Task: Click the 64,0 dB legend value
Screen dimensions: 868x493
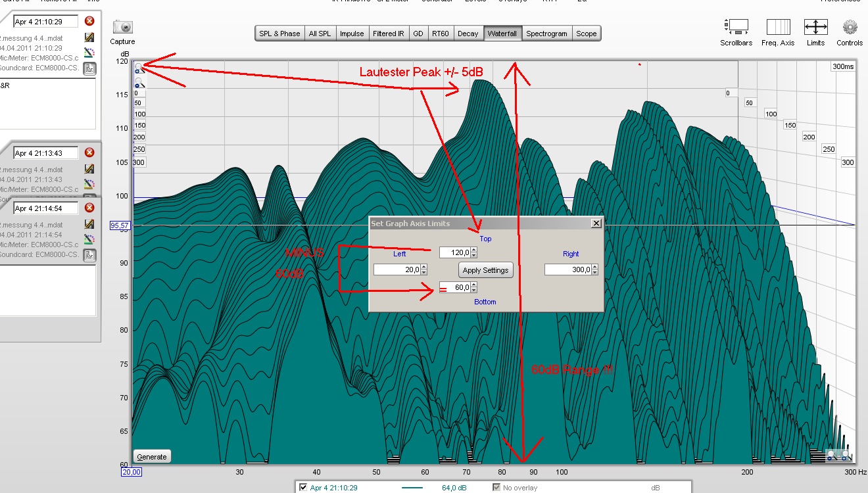Action: pos(454,488)
